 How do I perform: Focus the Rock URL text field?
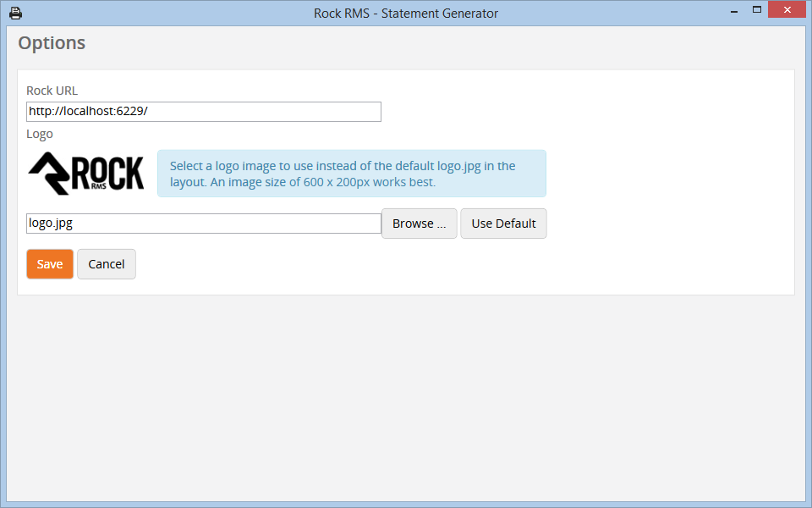pos(203,112)
